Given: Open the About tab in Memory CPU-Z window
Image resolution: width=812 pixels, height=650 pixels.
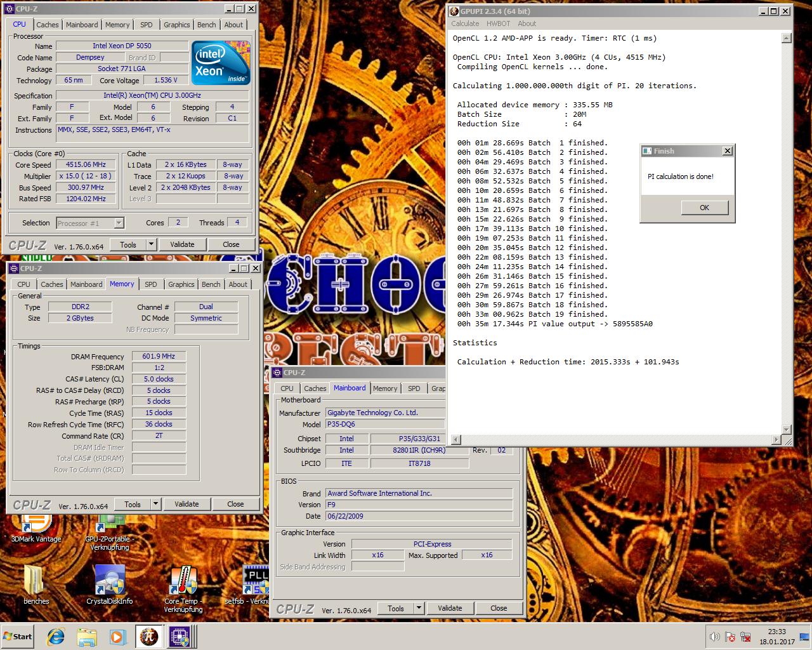Looking at the screenshot, I should (x=238, y=284).
